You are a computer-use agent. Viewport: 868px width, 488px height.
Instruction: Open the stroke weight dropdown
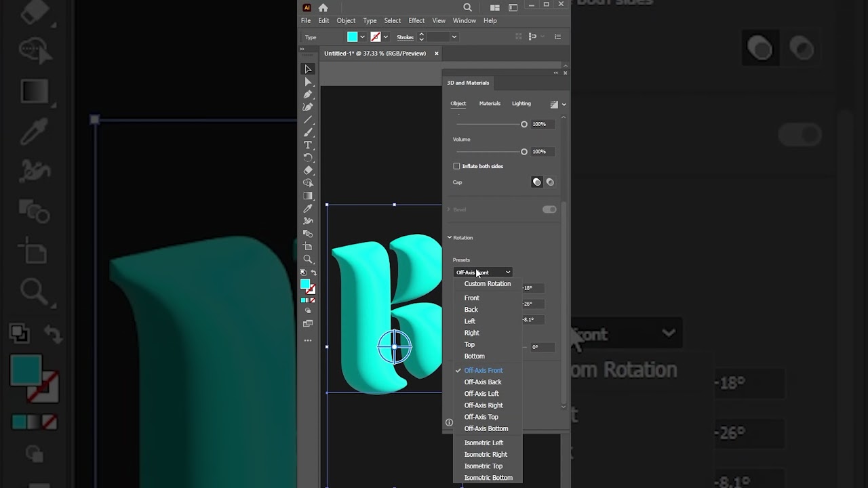pos(454,37)
